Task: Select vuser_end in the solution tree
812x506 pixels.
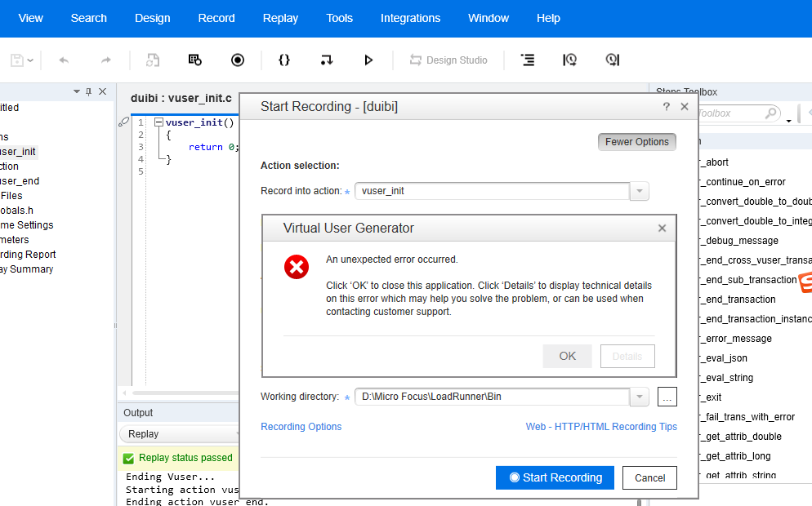Action: 20,181
